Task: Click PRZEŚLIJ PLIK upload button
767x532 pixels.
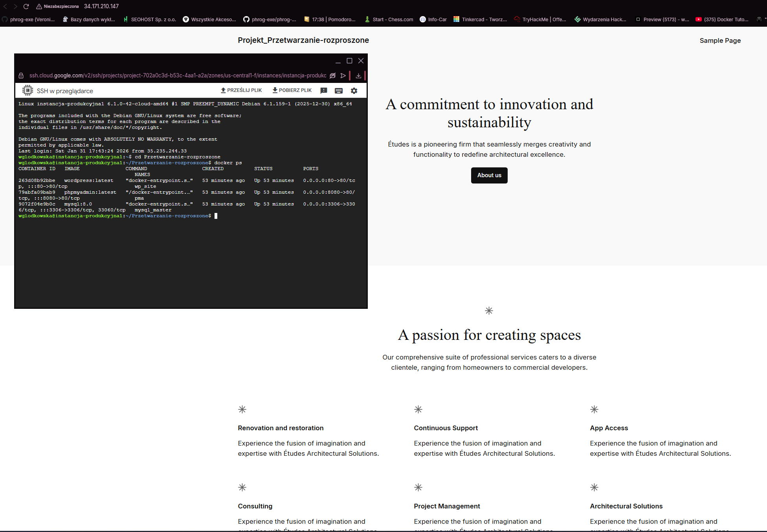Action: 241,90
